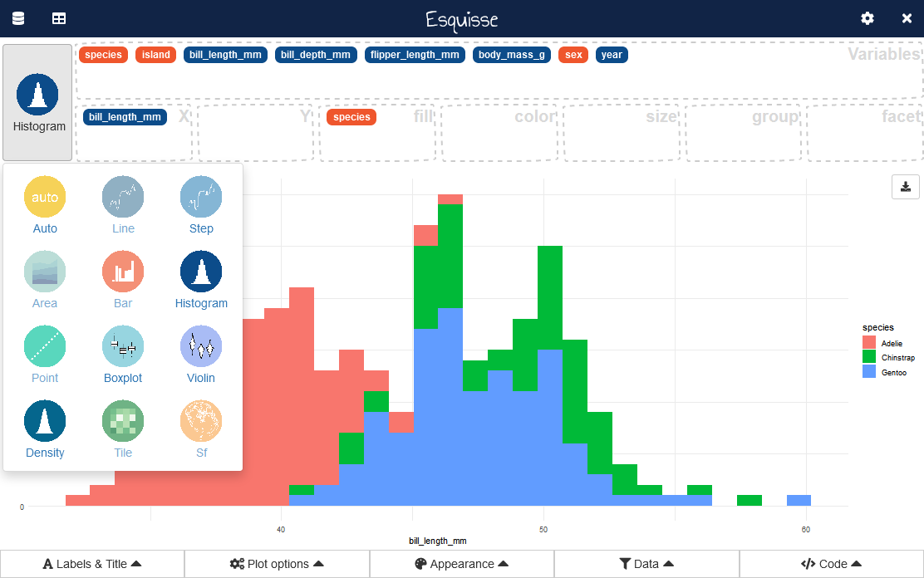This screenshot has height=578, width=924.
Task: Click the island variable badge
Action: click(x=156, y=55)
